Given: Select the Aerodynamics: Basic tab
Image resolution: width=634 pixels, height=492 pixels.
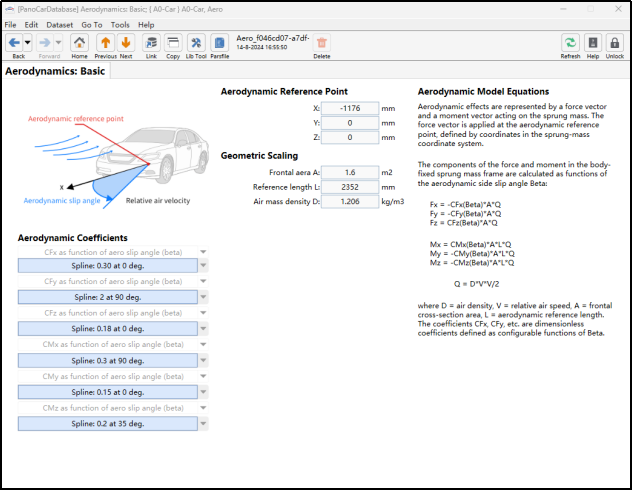Looking at the screenshot, I should [x=55, y=71].
